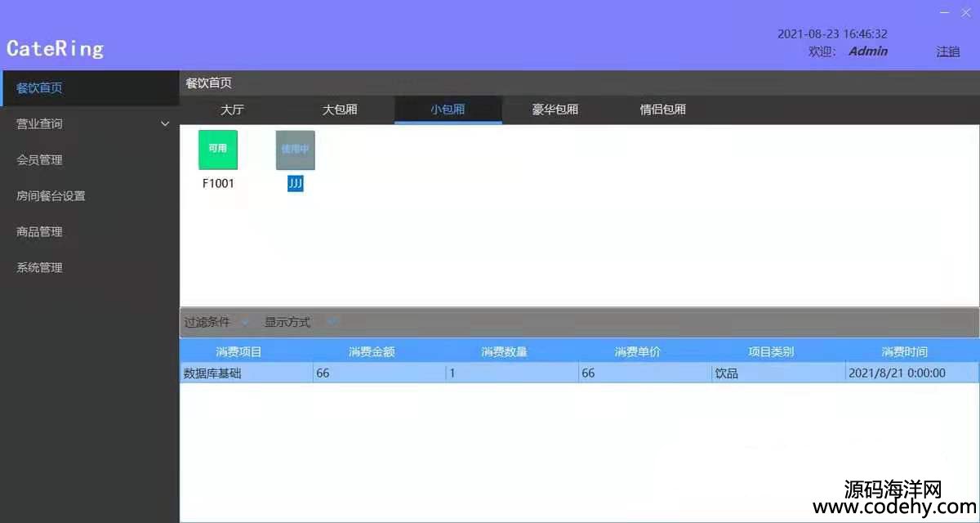Click the 小包厢 tab

click(x=448, y=110)
